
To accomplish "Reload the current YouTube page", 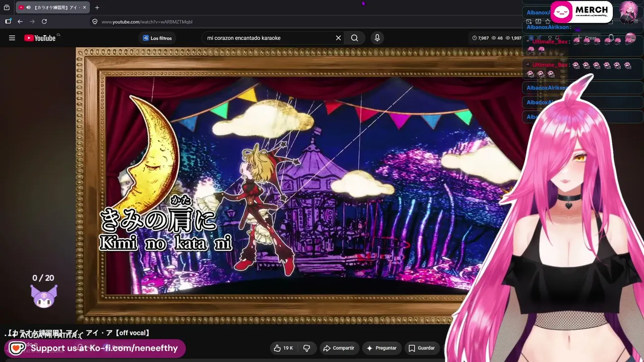I will (x=44, y=22).
